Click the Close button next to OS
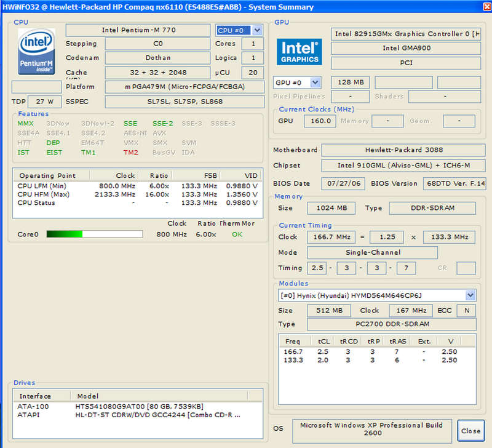Image resolution: width=492 pixels, height=448 pixels. (470, 431)
